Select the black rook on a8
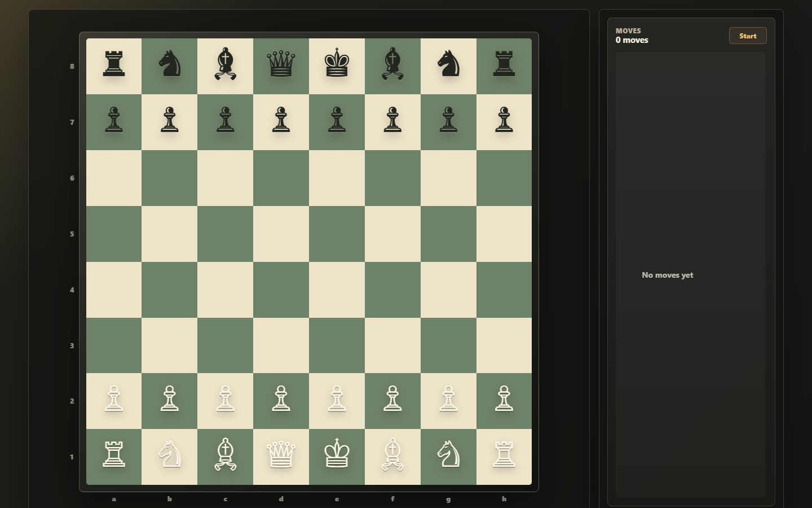Image resolution: width=812 pixels, height=508 pixels. 114,66
